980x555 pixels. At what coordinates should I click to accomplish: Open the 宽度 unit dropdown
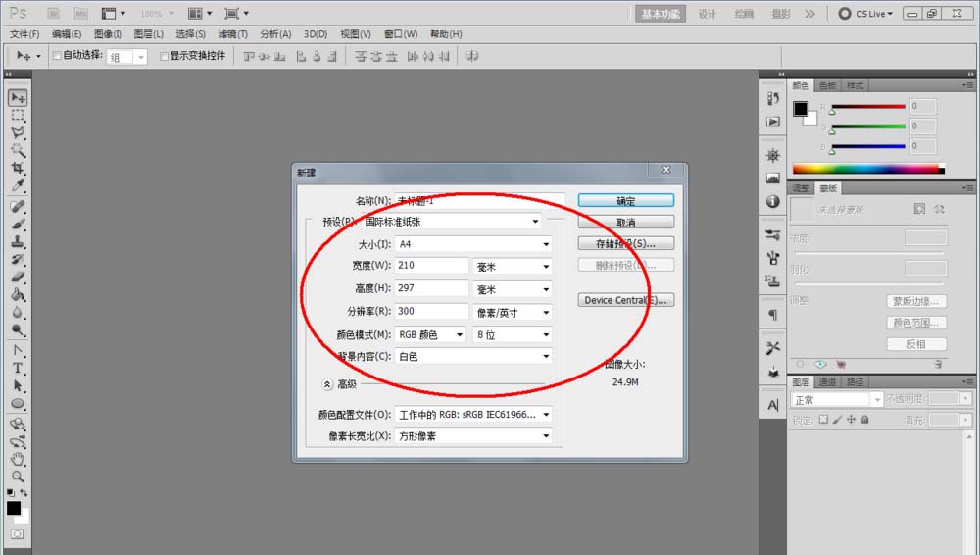(513, 267)
